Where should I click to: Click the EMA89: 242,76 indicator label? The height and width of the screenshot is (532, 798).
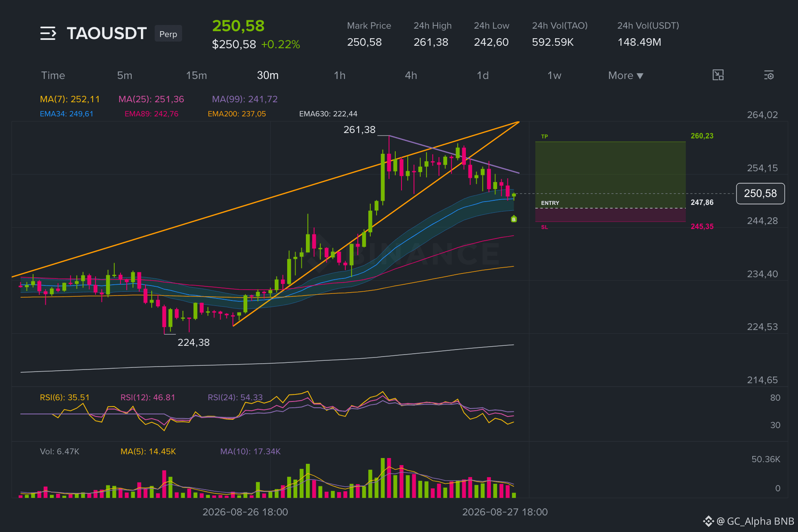pos(151,114)
